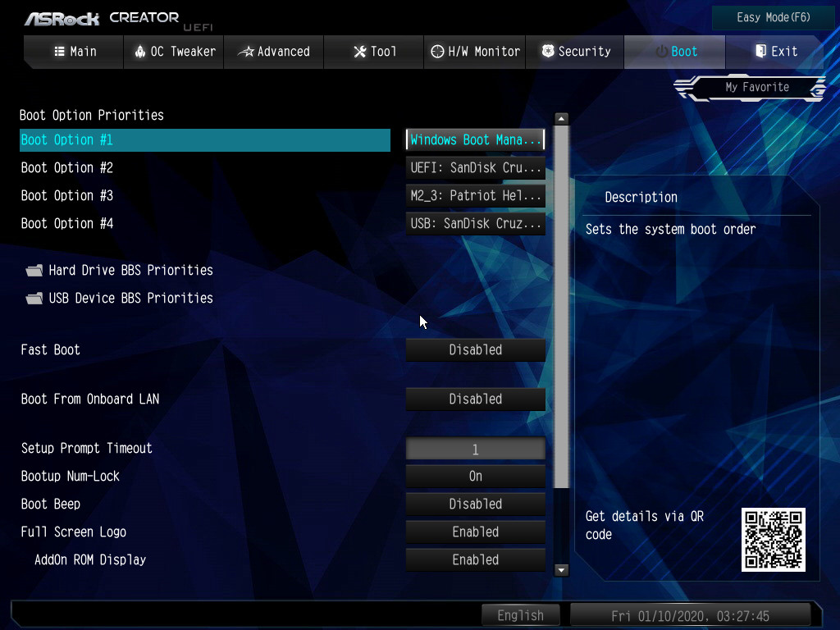
Task: Select the Boot tab
Action: 675,52
